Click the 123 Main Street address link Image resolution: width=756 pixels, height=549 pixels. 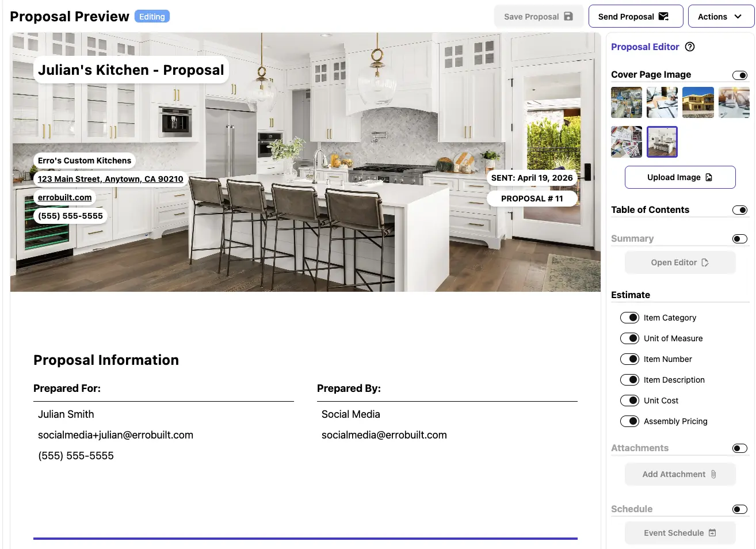pyautogui.click(x=110, y=179)
